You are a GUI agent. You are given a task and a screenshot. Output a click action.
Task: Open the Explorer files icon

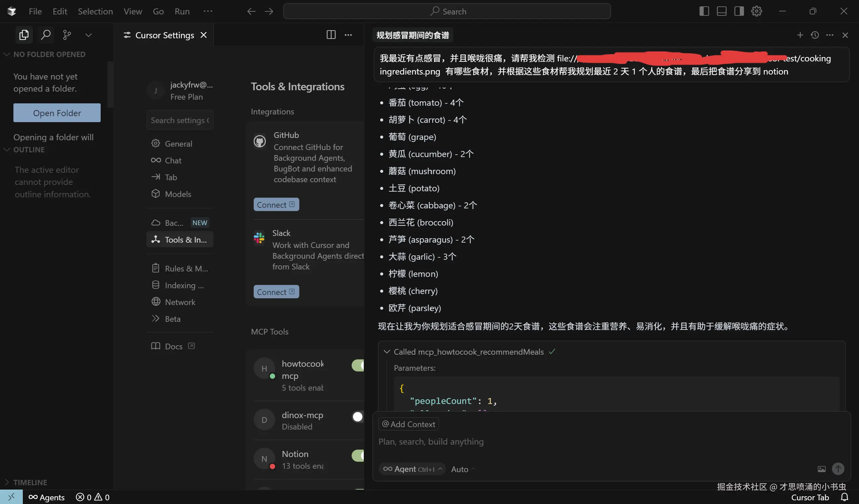(x=24, y=35)
